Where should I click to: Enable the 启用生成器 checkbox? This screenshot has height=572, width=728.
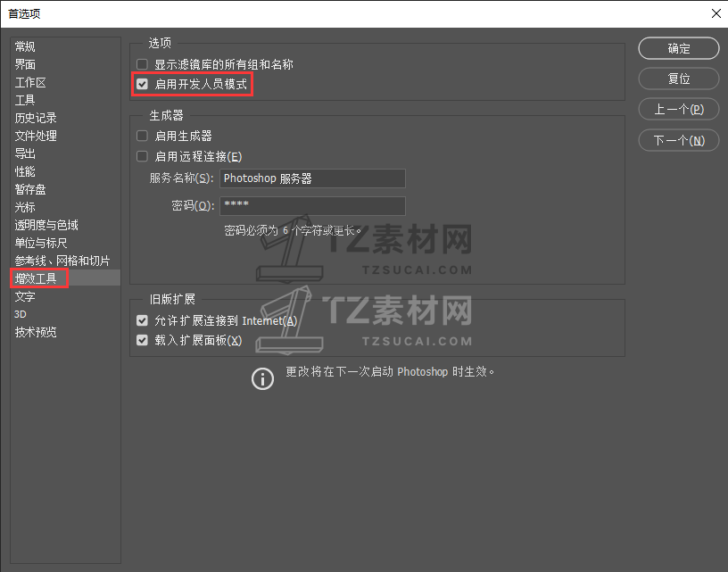142,136
